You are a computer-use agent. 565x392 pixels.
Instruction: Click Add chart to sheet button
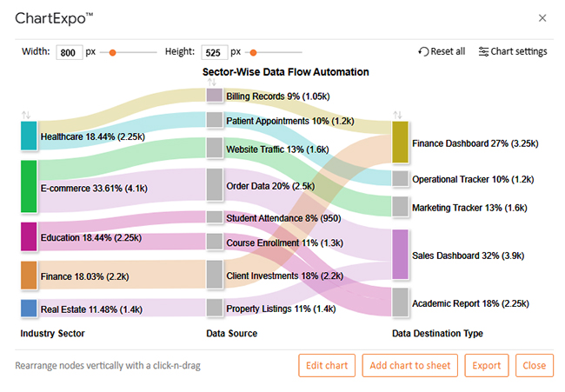pos(410,366)
